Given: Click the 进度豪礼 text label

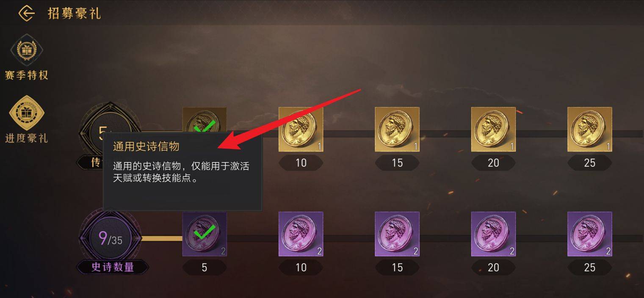Looking at the screenshot, I should tap(26, 138).
